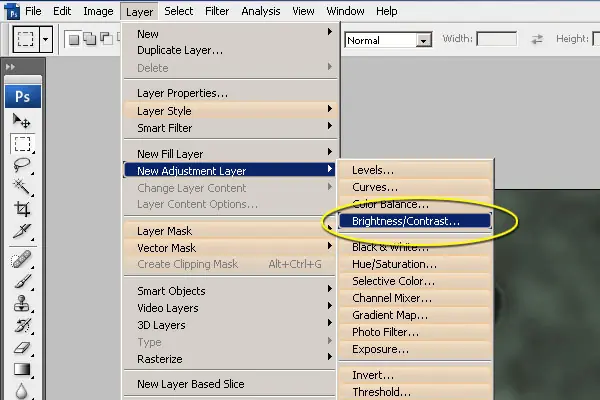The width and height of the screenshot is (600, 400).
Task: Add a Gradient Map… adjustment layer
Action: 416,315
